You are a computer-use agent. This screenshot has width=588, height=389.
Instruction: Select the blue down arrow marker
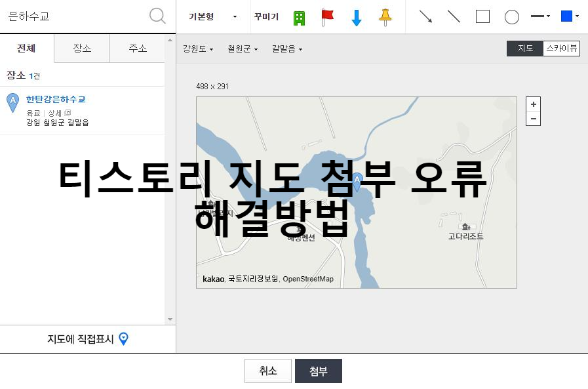point(357,18)
